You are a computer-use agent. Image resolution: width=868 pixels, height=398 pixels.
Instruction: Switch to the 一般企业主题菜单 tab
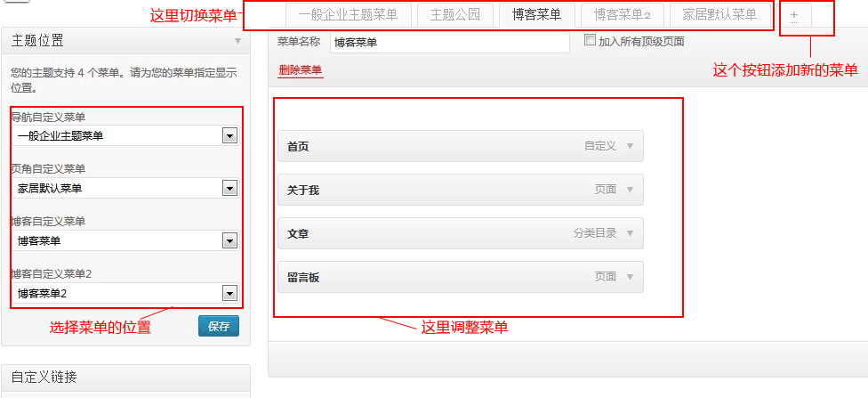[349, 15]
